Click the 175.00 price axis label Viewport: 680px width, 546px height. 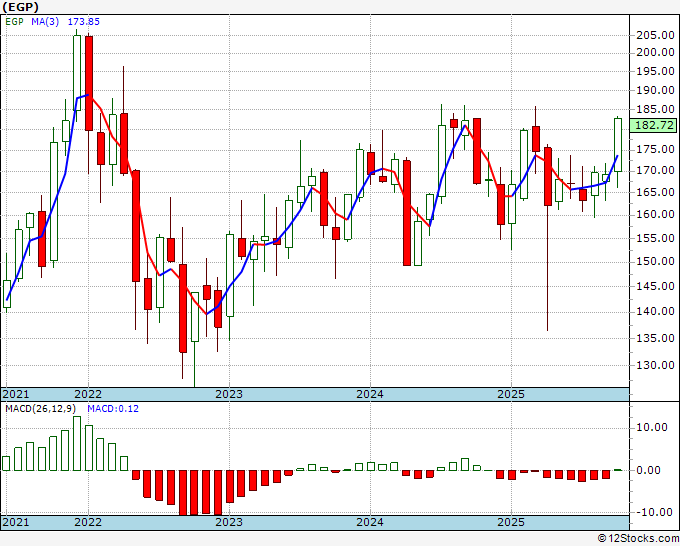point(655,150)
